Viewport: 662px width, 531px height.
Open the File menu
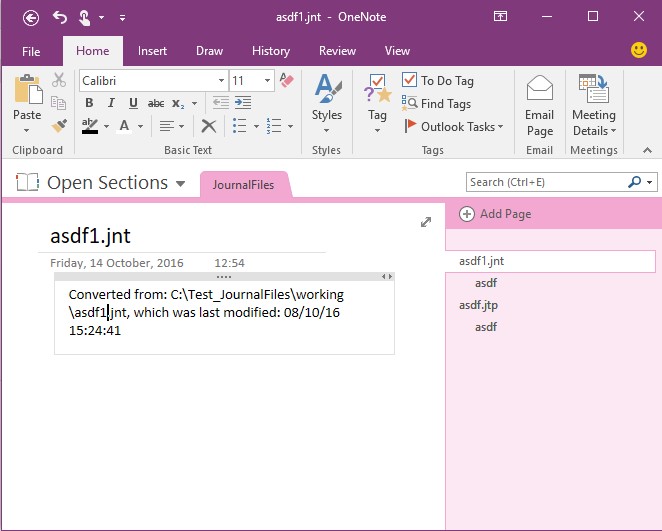[x=31, y=51]
